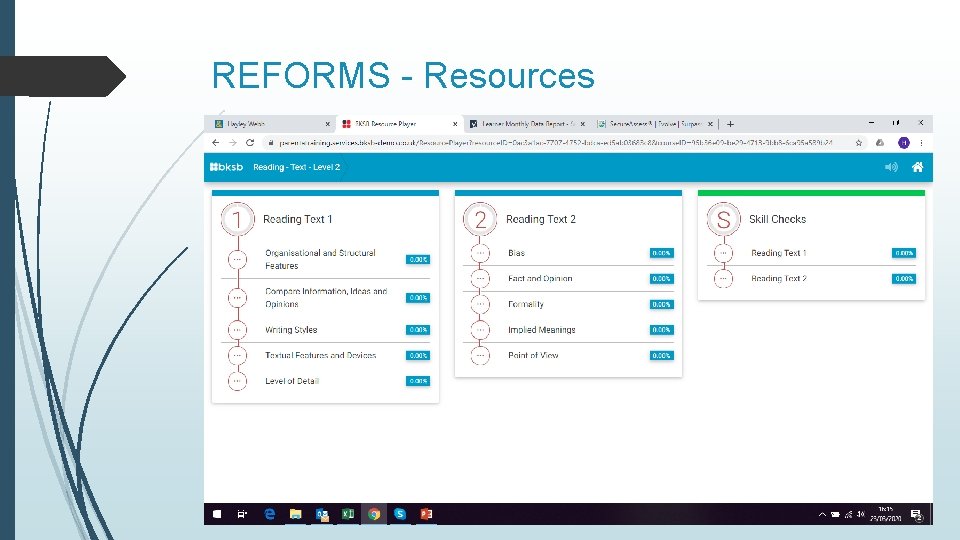The height and width of the screenshot is (540, 960).
Task: Close the Hayley Webb tab
Action: point(328,124)
